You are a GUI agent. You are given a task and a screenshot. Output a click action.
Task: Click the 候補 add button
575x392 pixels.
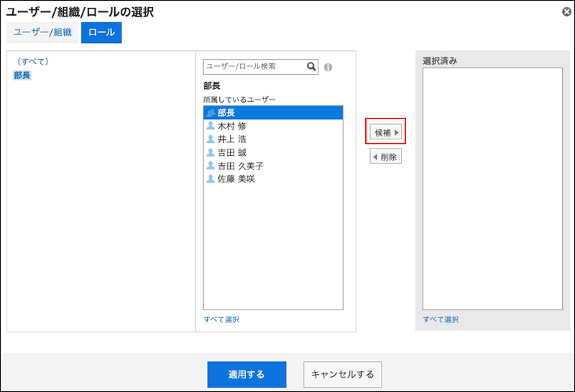click(x=386, y=132)
